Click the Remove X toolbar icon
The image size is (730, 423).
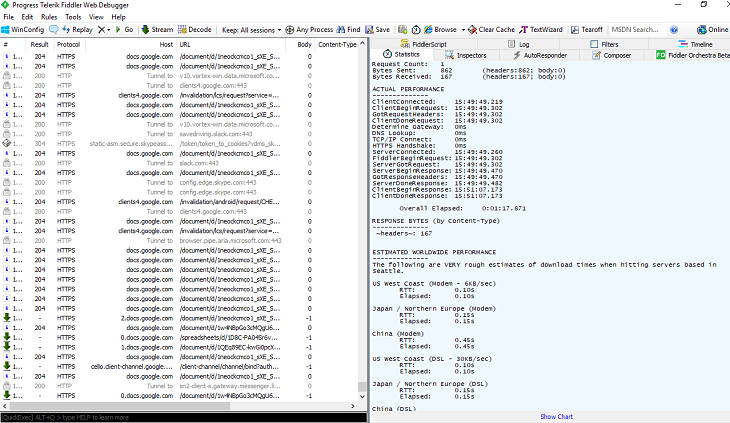click(x=101, y=29)
